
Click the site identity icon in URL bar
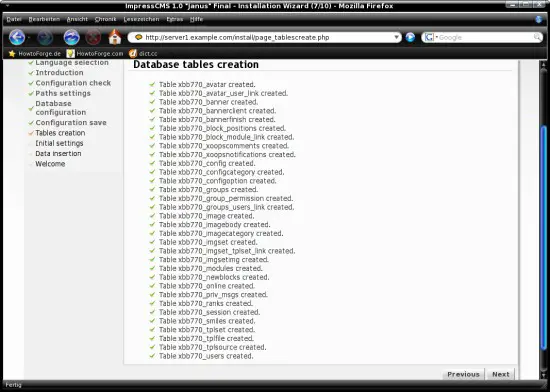[x=138, y=37]
